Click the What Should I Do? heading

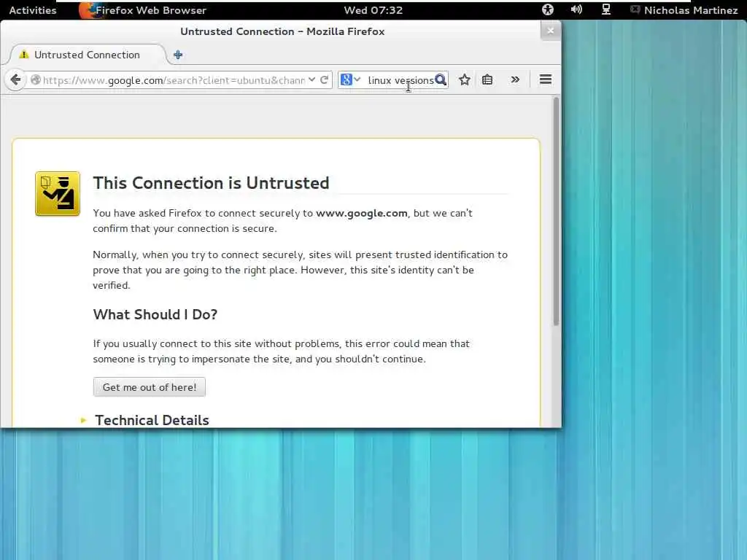155,314
